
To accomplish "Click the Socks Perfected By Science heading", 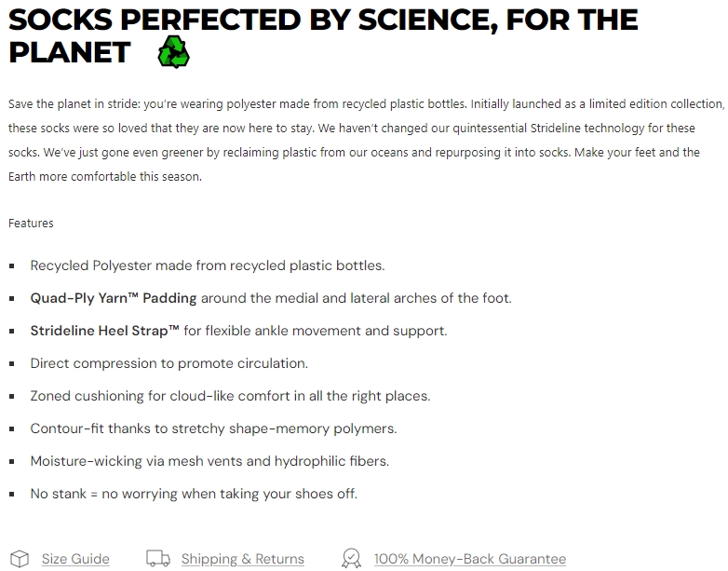I will pos(323,20).
